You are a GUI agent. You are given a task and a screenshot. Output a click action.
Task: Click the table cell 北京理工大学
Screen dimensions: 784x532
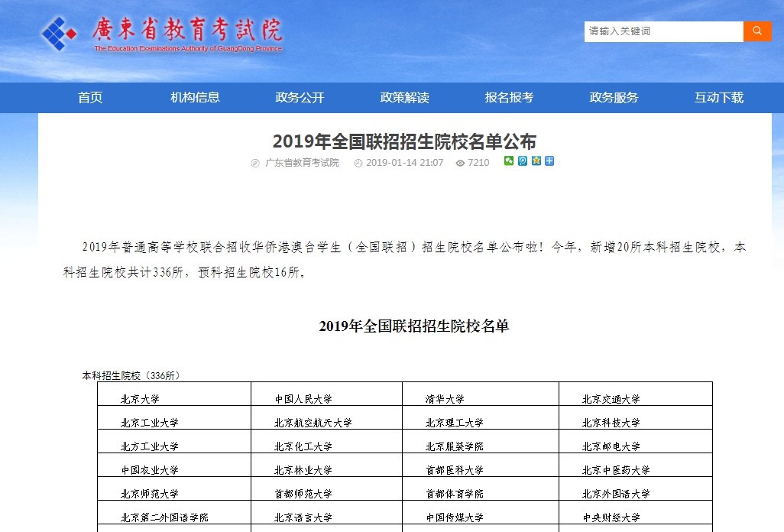tap(481, 418)
